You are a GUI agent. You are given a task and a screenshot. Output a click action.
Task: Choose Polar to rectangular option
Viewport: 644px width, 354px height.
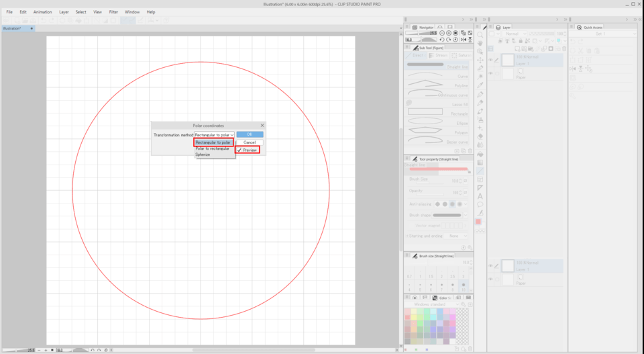tap(212, 148)
